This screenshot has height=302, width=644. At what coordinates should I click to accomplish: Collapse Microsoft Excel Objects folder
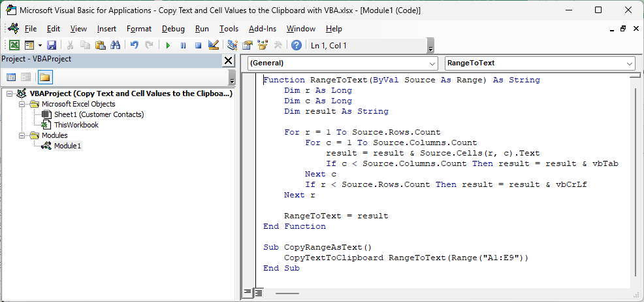pyautogui.click(x=22, y=104)
